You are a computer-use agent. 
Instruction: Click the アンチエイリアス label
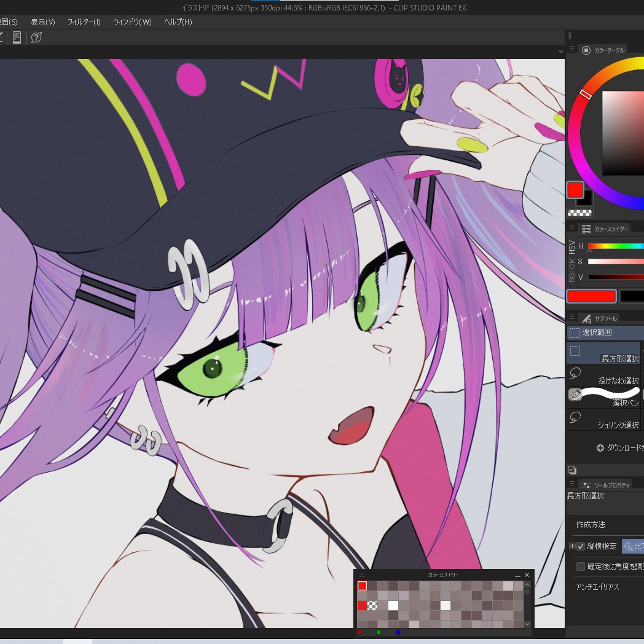(x=597, y=586)
